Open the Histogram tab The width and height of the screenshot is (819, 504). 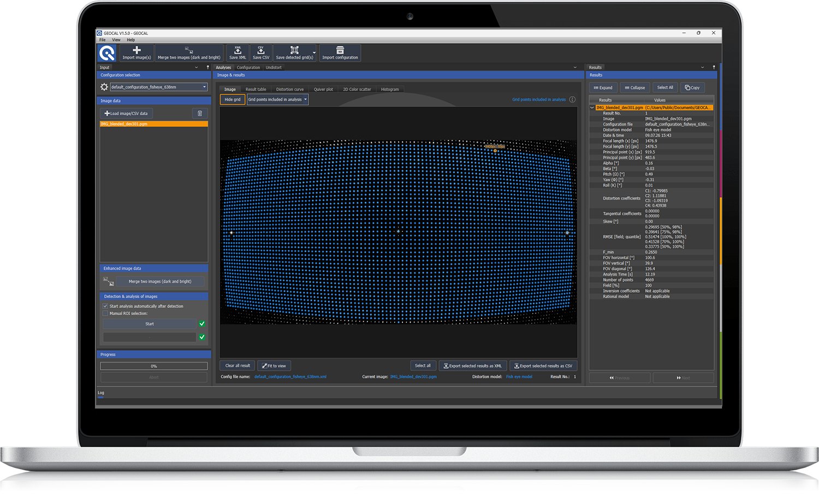(x=390, y=90)
